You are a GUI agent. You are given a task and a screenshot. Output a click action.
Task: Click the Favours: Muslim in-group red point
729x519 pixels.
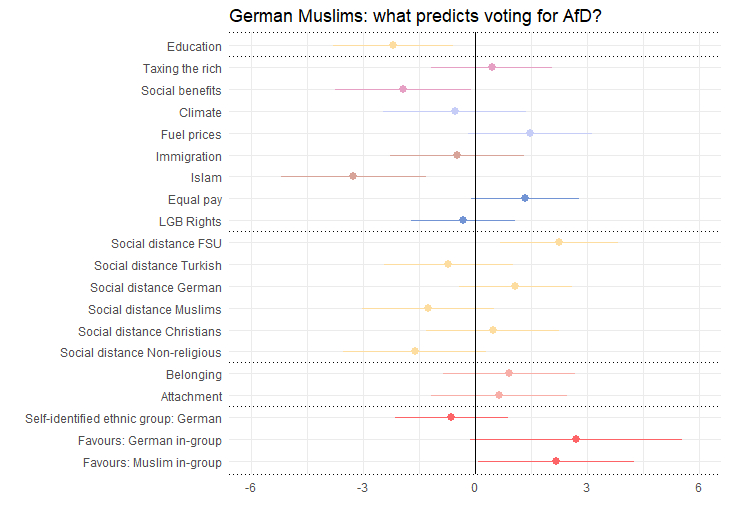coord(556,461)
